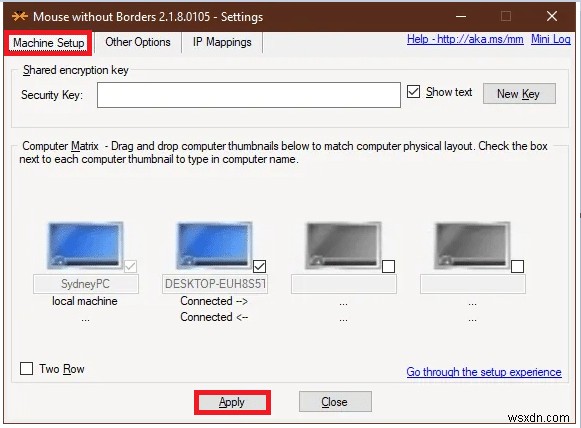Click the third computer's empty name field
Screen dimensions: 581x428
pyautogui.click(x=344, y=284)
